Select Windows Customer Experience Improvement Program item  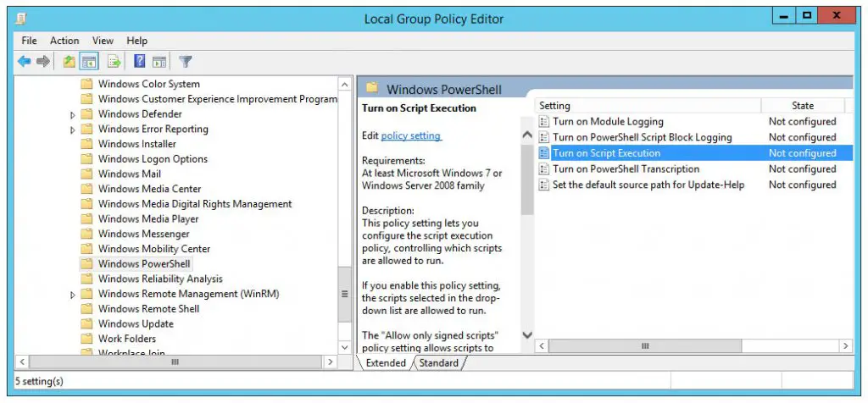[218, 99]
